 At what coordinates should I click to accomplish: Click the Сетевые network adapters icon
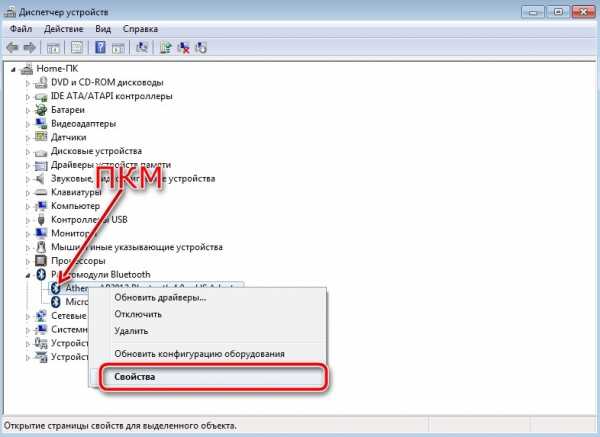41,316
